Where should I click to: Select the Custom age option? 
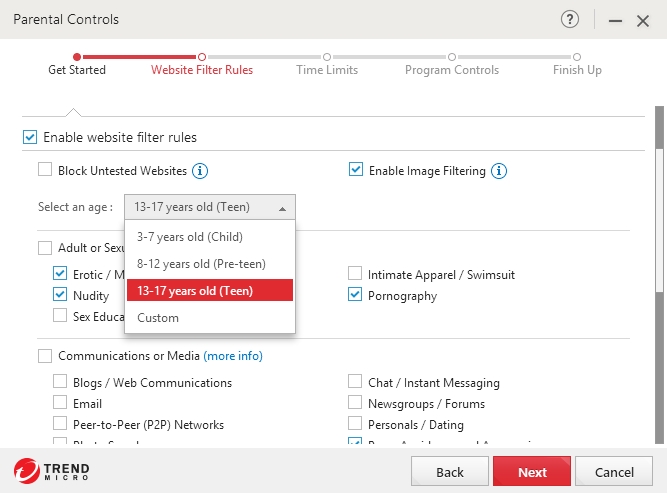coord(158,318)
